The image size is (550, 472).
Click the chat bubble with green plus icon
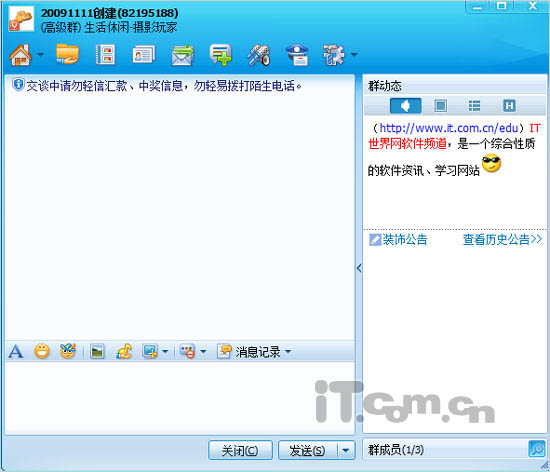pos(221,55)
